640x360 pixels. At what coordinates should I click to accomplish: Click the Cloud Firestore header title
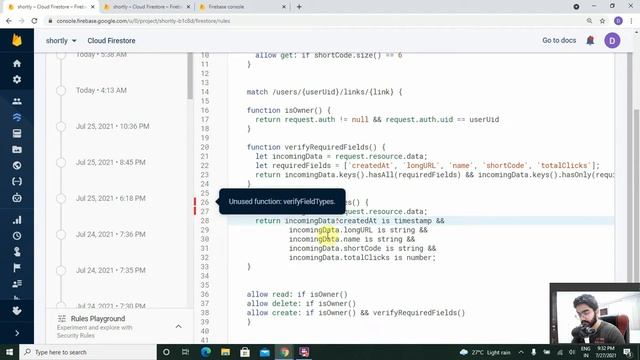[111, 40]
